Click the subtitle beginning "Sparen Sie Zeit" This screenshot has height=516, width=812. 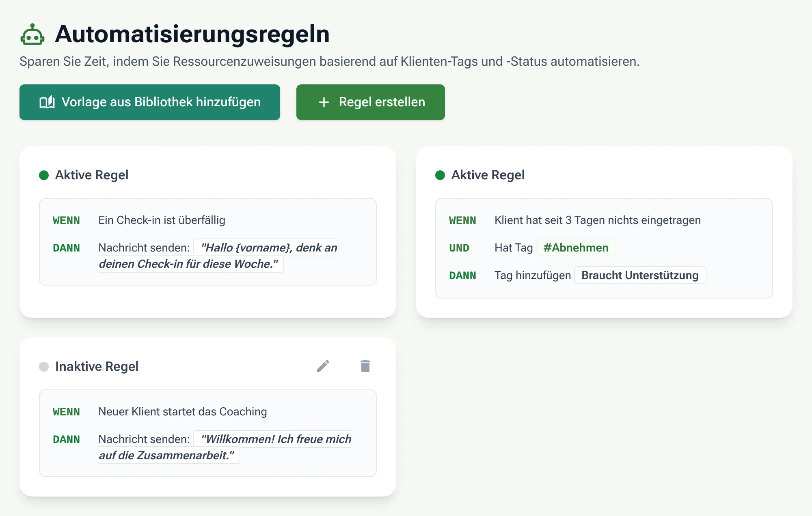pyautogui.click(x=330, y=61)
